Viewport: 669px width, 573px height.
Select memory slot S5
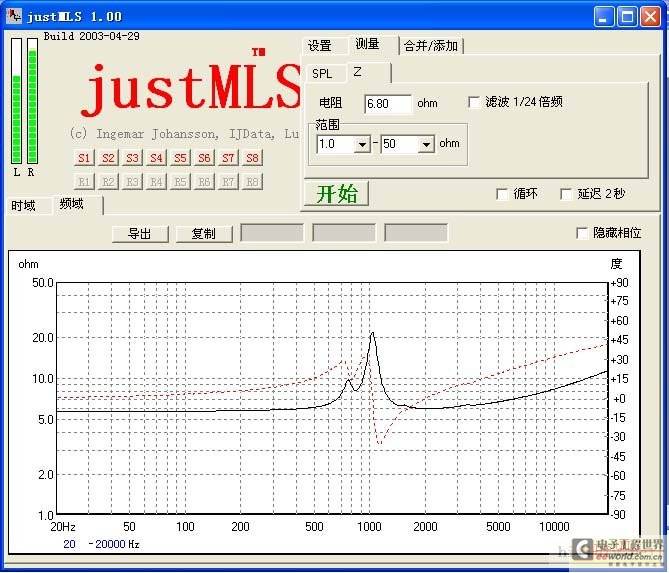tap(180, 158)
